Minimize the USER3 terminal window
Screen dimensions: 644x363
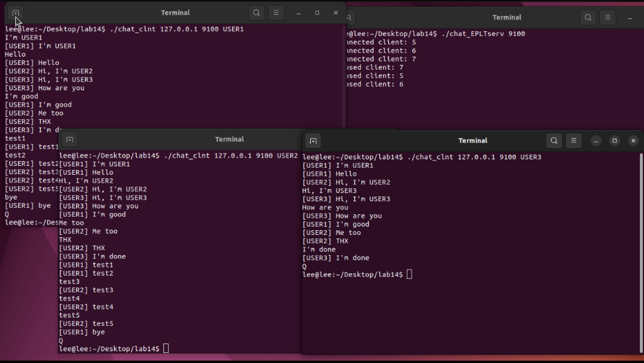click(596, 141)
